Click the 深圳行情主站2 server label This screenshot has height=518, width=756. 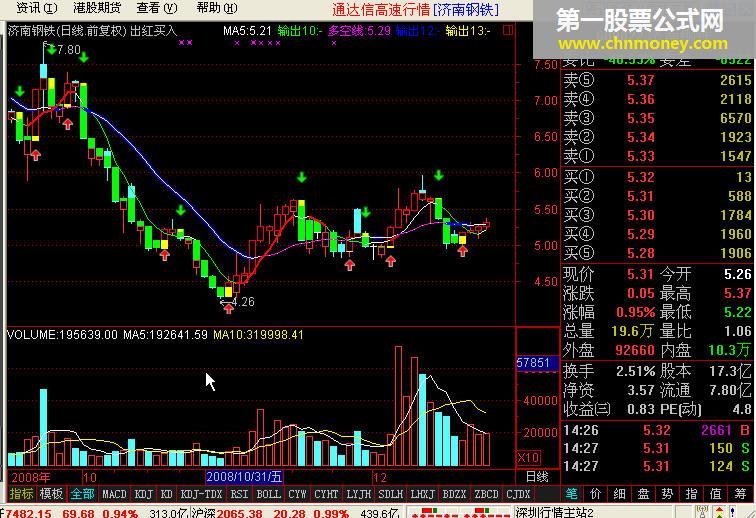(554, 513)
